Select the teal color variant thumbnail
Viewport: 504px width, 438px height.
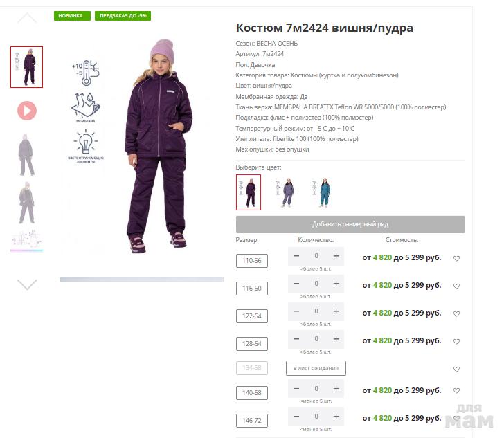click(323, 192)
